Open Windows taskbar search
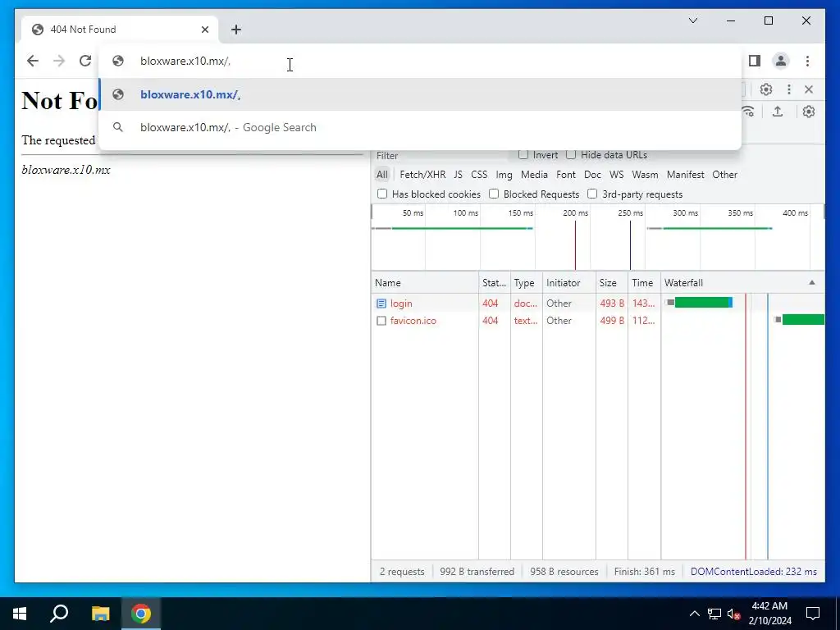The height and width of the screenshot is (630, 840). pos(59,614)
